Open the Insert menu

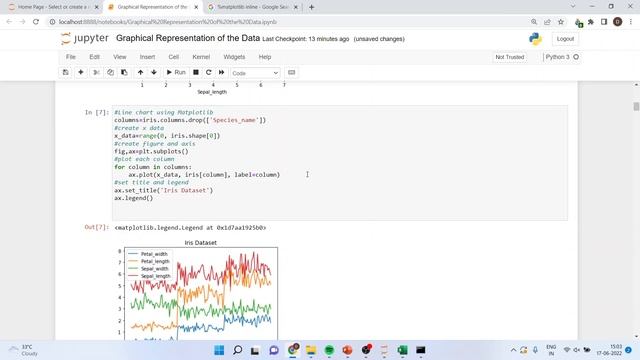[x=147, y=57]
